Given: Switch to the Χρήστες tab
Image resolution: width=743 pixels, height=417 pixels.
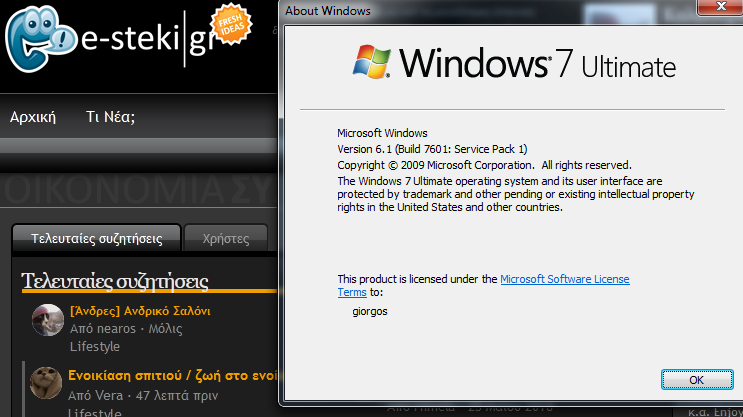Looking at the screenshot, I should click(226, 238).
